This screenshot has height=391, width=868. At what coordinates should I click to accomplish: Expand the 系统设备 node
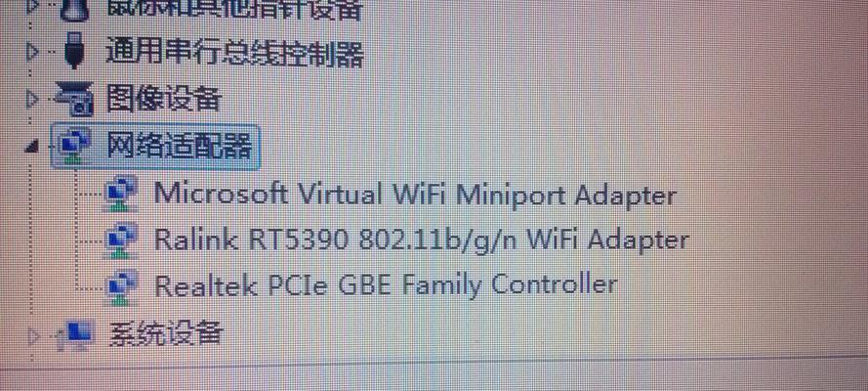(33, 335)
